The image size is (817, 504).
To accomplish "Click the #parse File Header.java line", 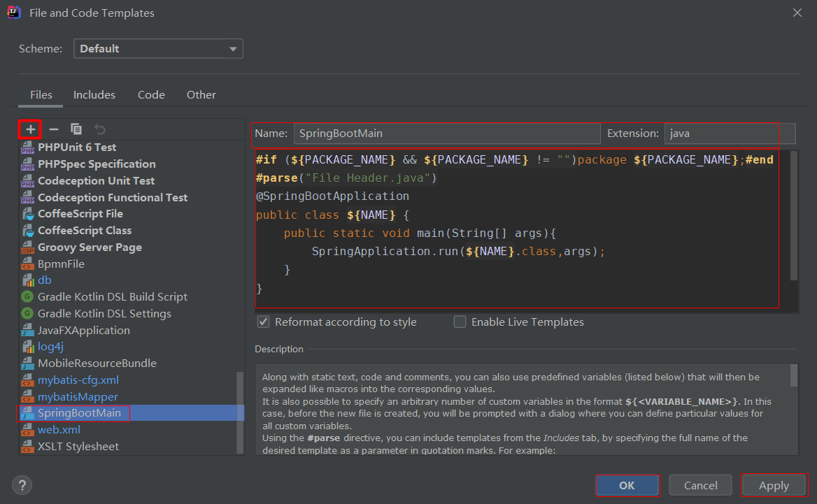I will pyautogui.click(x=346, y=178).
